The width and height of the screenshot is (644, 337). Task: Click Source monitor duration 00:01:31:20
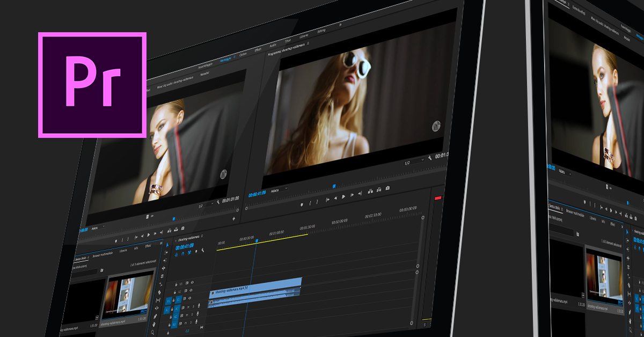[x=230, y=200]
